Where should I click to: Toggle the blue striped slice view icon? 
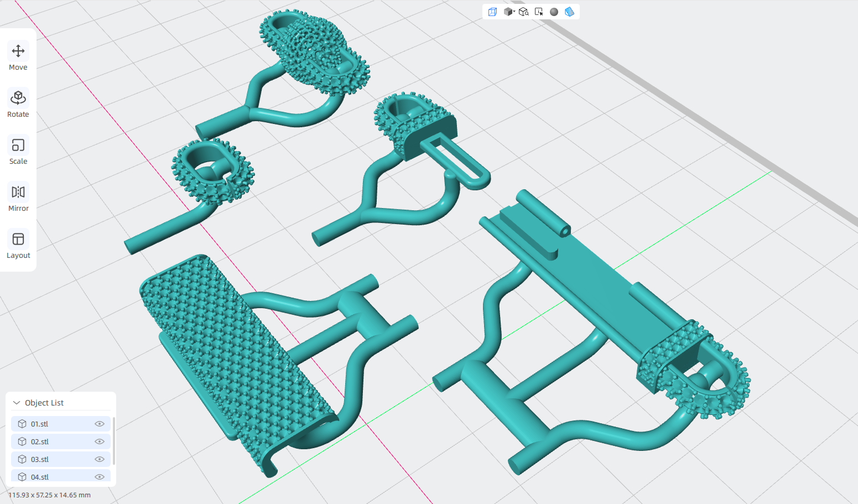pos(569,12)
